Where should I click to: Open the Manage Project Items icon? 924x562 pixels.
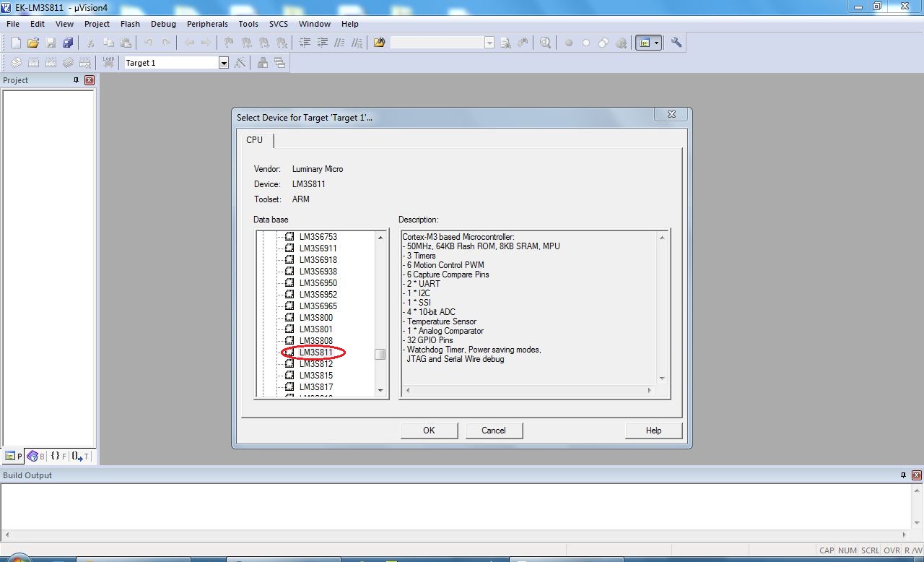tap(263, 63)
